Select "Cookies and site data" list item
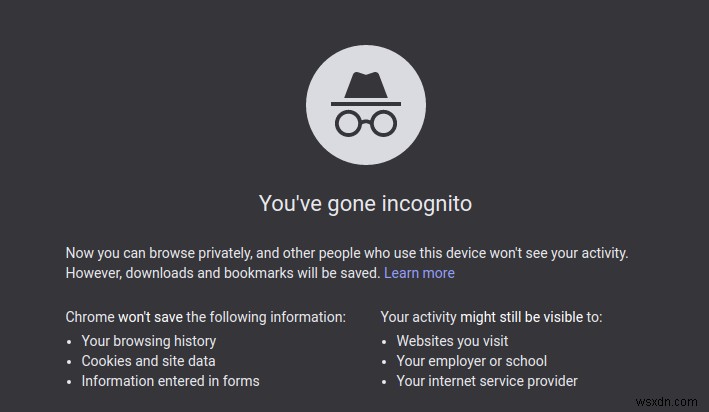The height and width of the screenshot is (412, 709). [148, 361]
